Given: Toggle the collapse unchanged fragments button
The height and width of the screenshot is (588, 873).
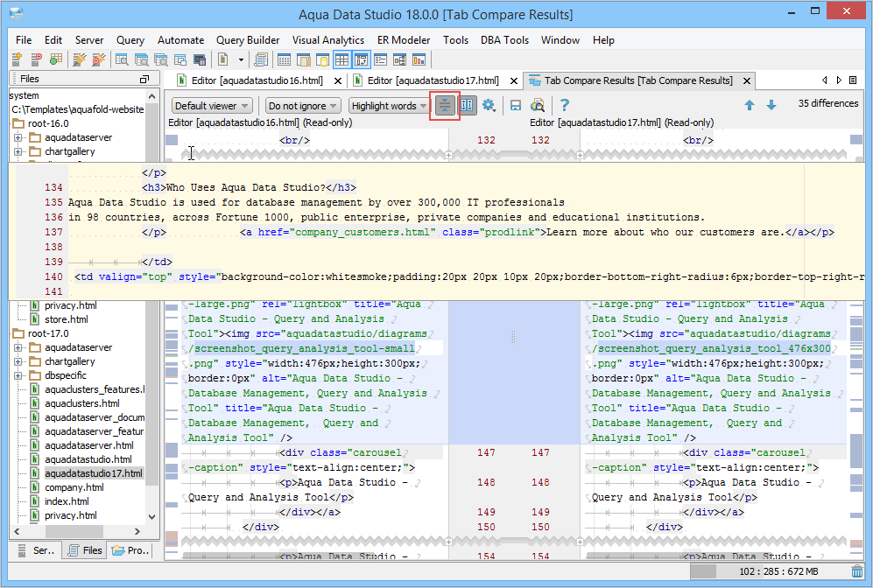Looking at the screenshot, I should tap(445, 106).
